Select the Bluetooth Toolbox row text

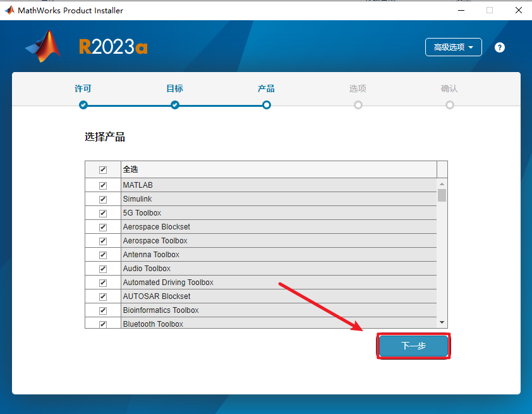(x=153, y=324)
